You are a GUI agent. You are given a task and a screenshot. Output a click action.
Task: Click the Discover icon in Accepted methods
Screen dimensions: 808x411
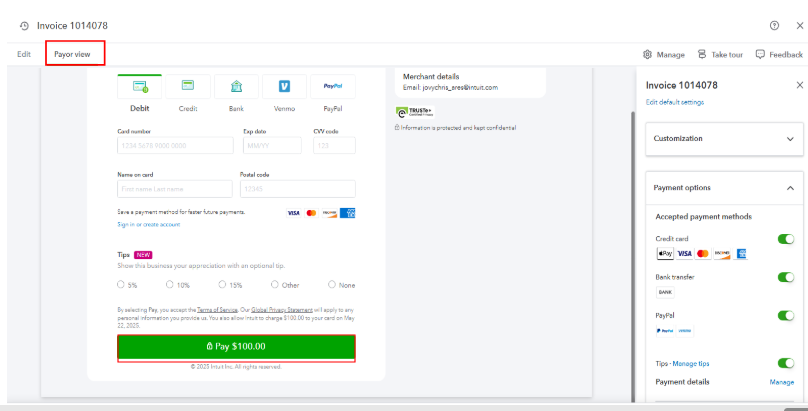(x=722, y=253)
